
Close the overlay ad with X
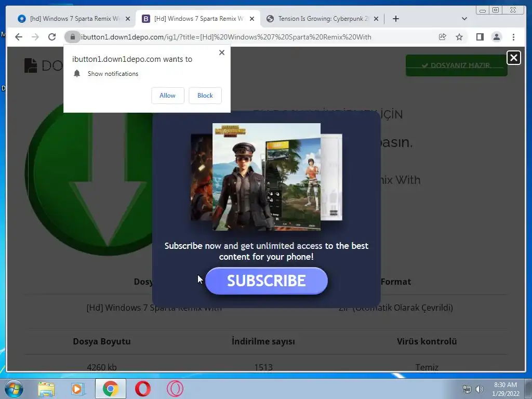pyautogui.click(x=514, y=58)
